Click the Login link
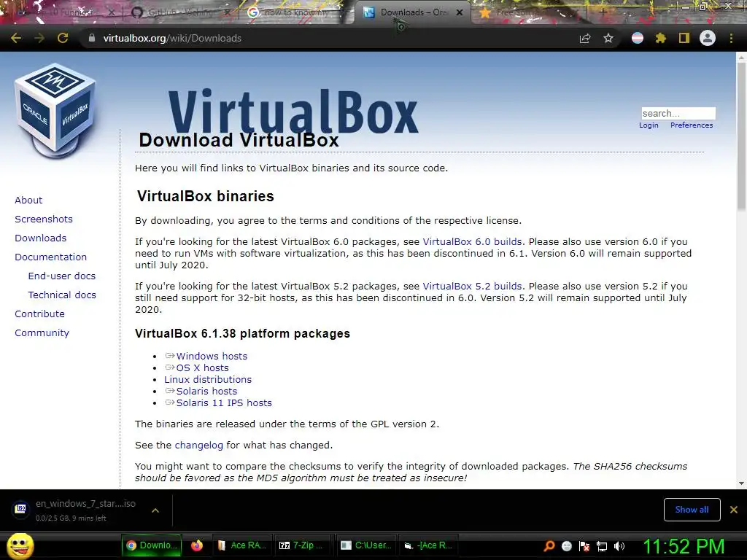Screen dimensions: 747x560 click(649, 125)
